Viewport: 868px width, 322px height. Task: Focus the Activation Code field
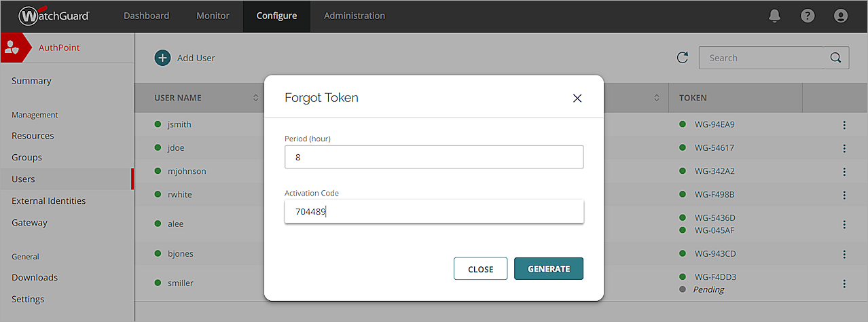click(x=433, y=211)
